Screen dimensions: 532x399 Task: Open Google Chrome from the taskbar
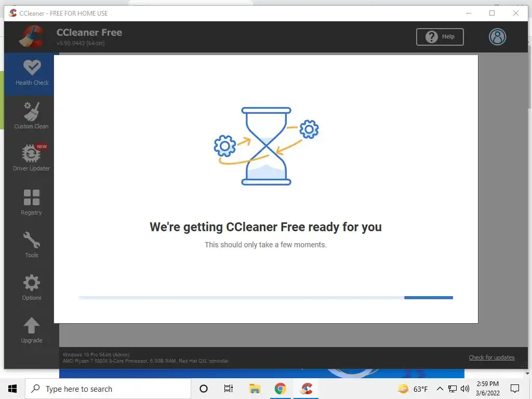point(280,389)
